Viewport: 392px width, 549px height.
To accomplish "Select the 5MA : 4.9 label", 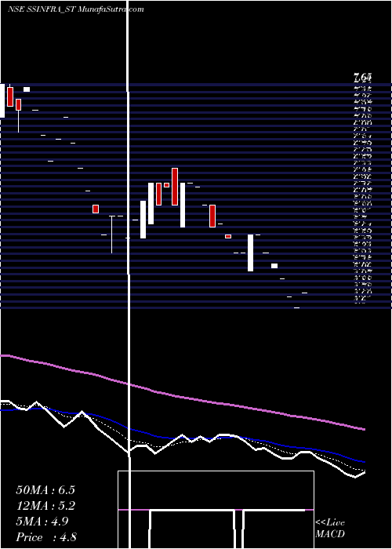I will pyautogui.click(x=42, y=522).
